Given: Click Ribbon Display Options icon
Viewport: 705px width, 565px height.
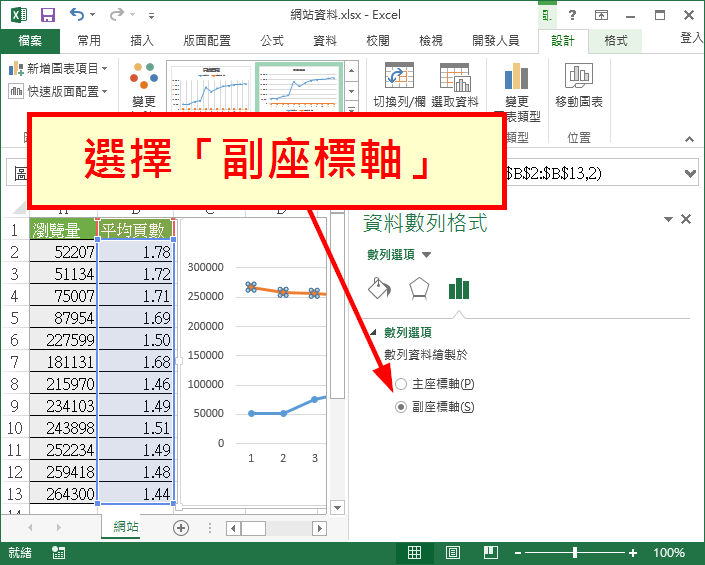Looking at the screenshot, I should [x=601, y=15].
